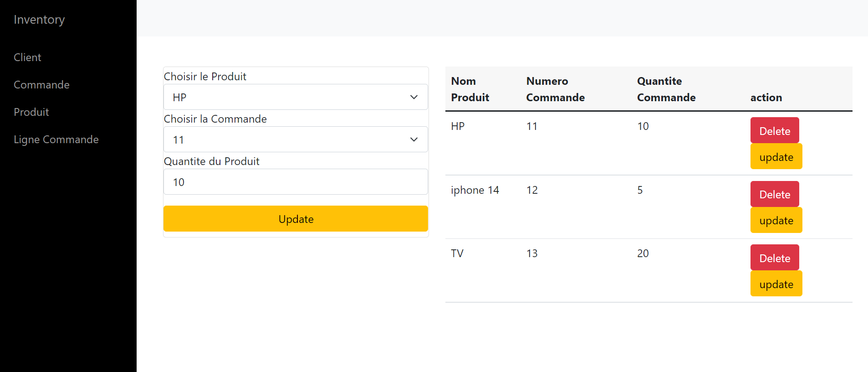Click the action column header
Viewport: 868px width, 372px height.
(x=766, y=97)
